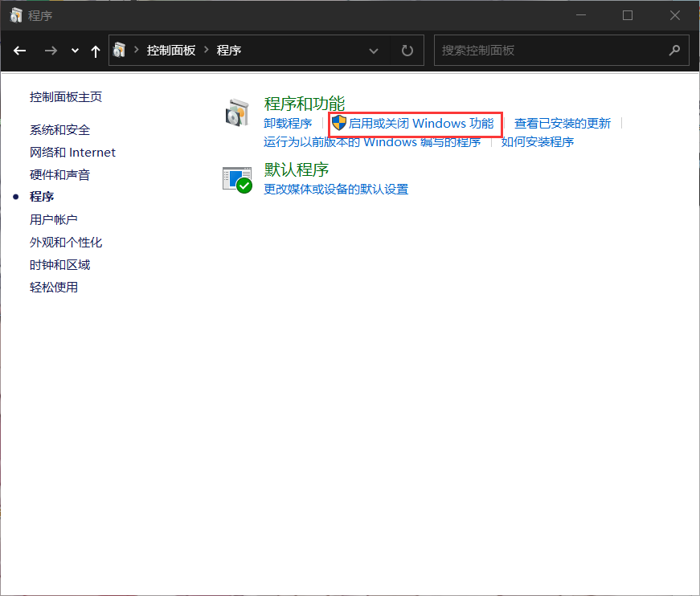Select 程序 in the address breadcrumb
Viewport: 700px width, 596px height.
228,51
